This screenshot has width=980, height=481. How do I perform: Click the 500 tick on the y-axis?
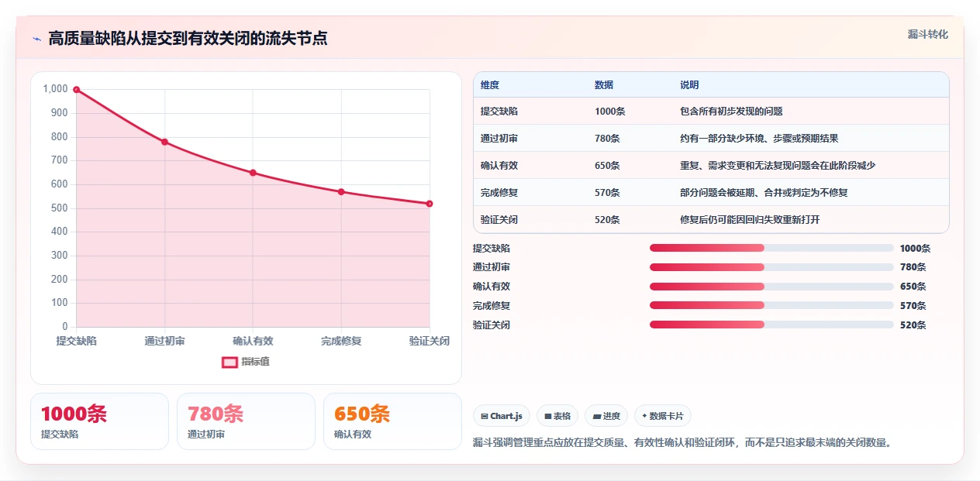click(x=59, y=208)
